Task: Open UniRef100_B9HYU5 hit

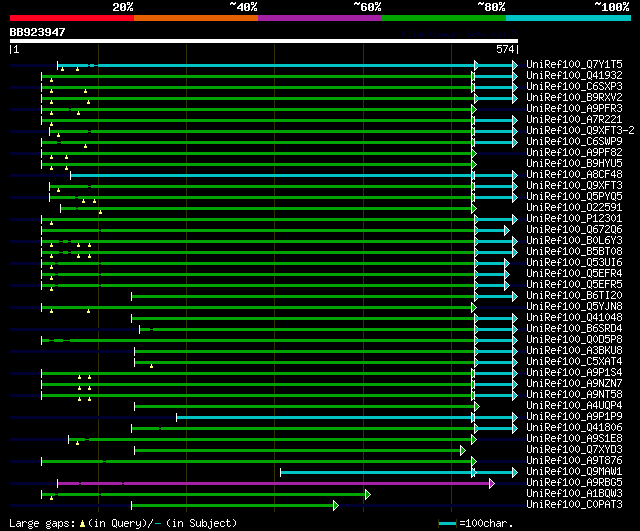Action: [x=574, y=164]
